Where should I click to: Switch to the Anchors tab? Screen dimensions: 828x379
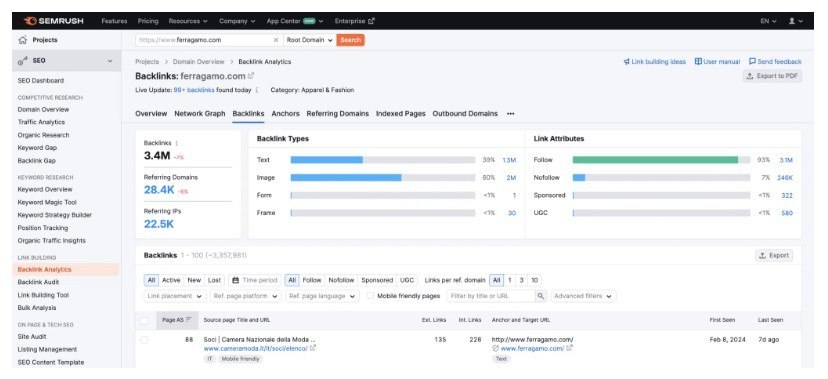pos(285,113)
